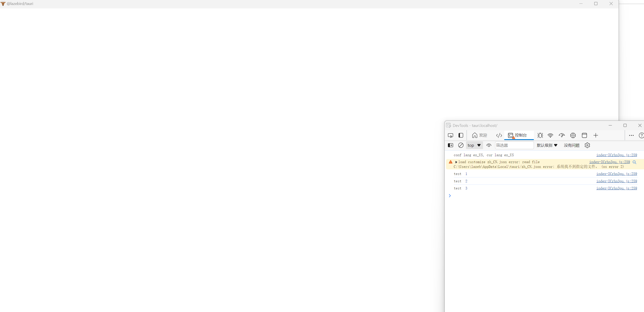Open the console settings gear

click(x=587, y=145)
